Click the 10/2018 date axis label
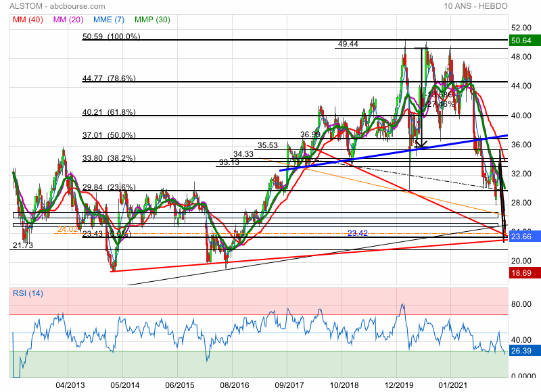 coord(344,385)
